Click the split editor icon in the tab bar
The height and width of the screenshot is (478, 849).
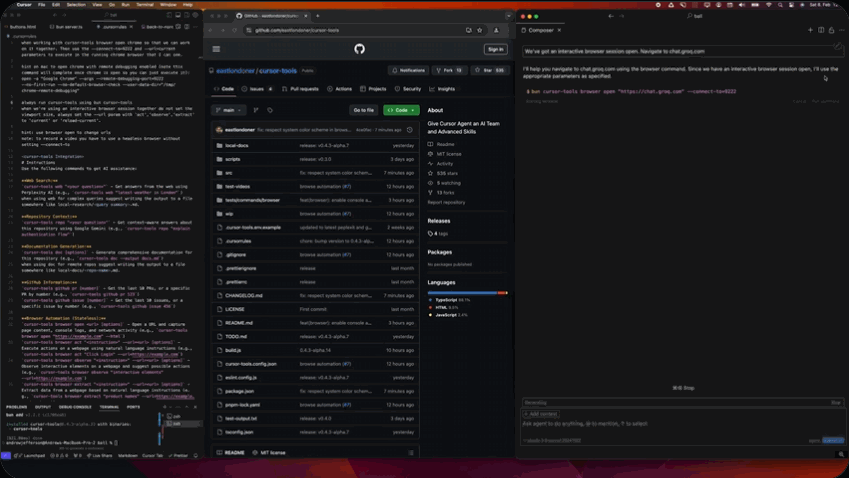coord(186,27)
